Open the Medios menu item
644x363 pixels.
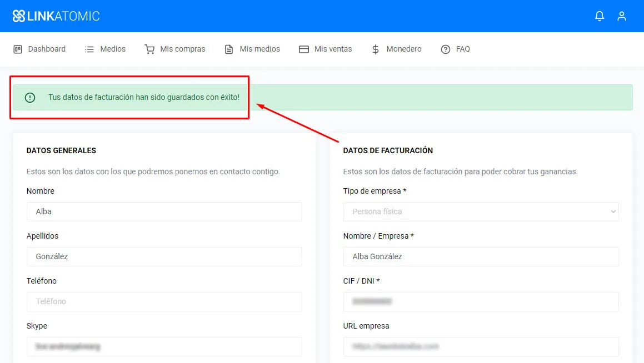point(112,49)
